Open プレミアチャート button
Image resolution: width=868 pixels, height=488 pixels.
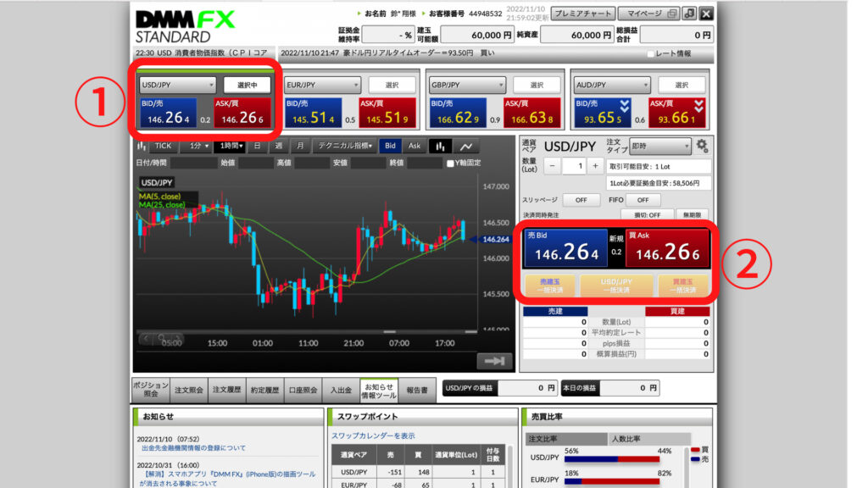tap(583, 14)
